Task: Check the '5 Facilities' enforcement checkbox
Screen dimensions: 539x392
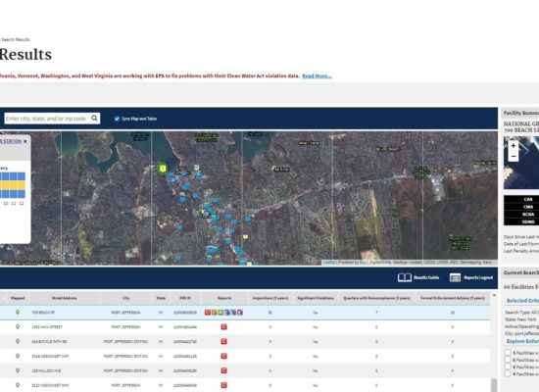Action: point(508,353)
